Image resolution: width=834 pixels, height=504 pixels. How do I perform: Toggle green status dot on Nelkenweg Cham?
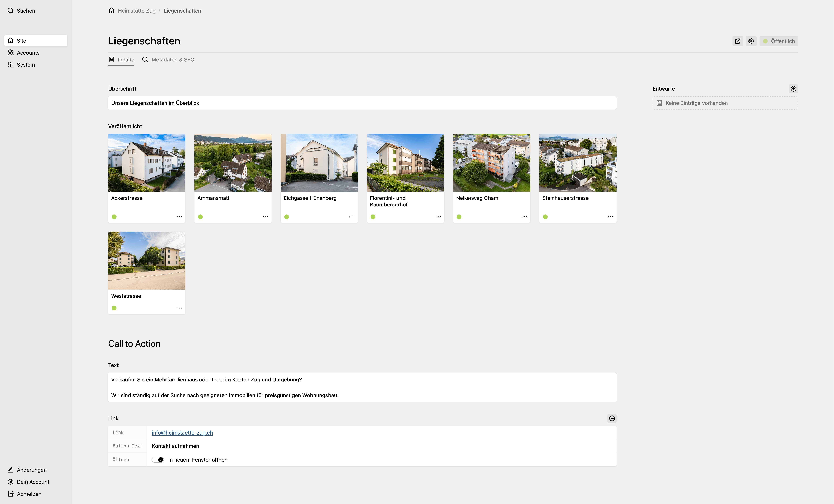click(x=459, y=217)
